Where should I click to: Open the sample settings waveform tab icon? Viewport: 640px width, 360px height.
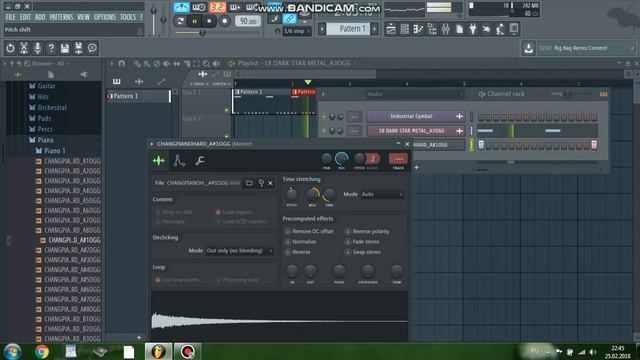(x=159, y=160)
